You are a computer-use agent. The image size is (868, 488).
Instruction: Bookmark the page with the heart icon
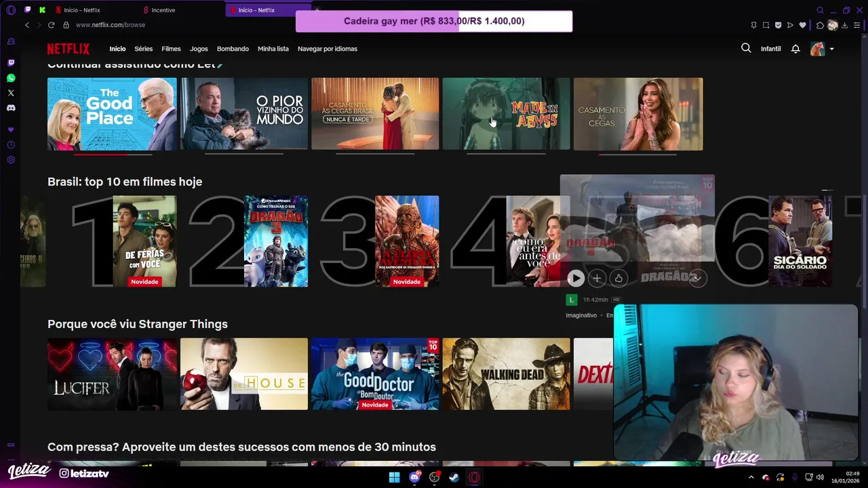point(802,25)
